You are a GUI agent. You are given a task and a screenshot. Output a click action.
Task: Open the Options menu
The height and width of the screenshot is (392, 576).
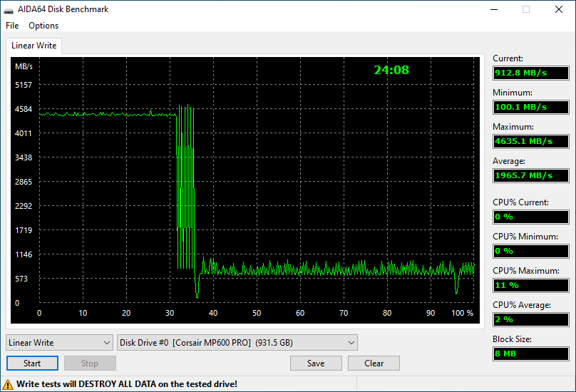point(43,26)
